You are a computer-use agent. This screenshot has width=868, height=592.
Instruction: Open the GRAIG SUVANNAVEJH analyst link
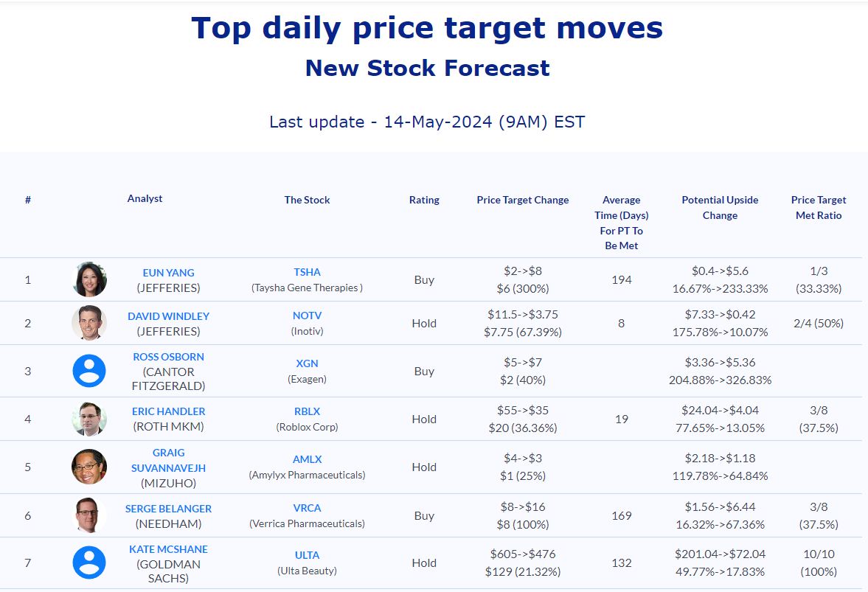click(x=168, y=460)
